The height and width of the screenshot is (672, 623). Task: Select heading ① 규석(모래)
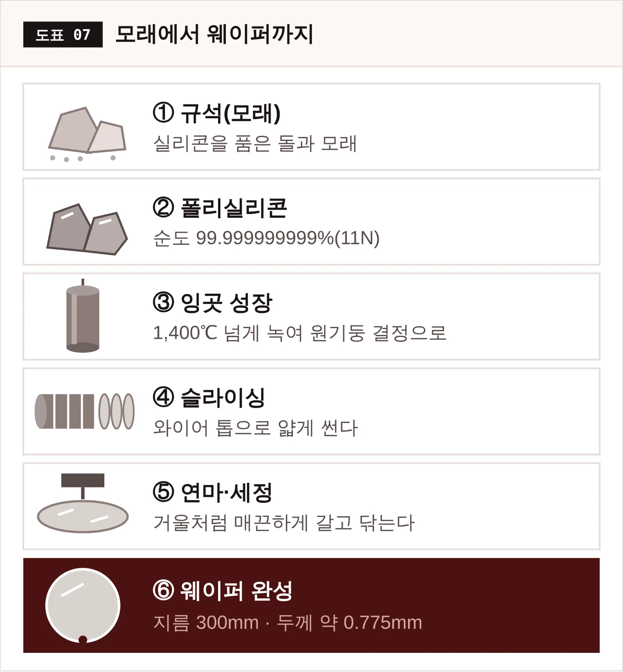(217, 113)
